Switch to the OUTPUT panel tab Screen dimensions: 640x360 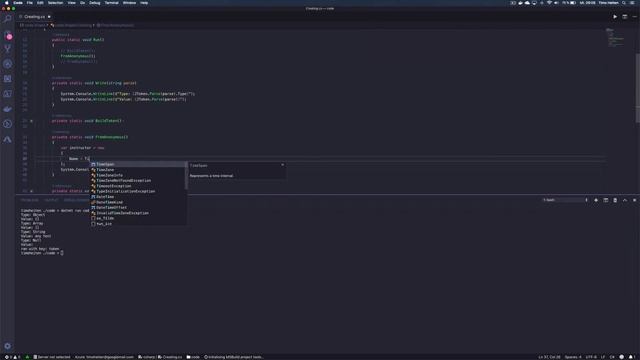click(51, 200)
